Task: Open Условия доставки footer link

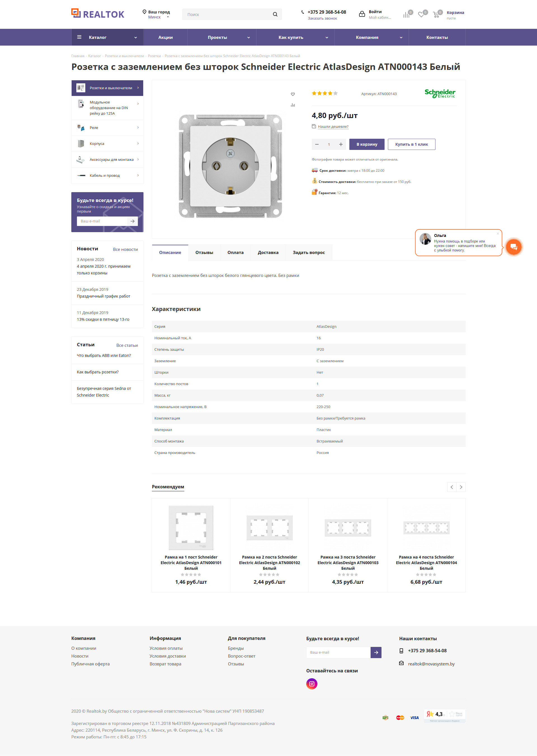Action: click(168, 656)
